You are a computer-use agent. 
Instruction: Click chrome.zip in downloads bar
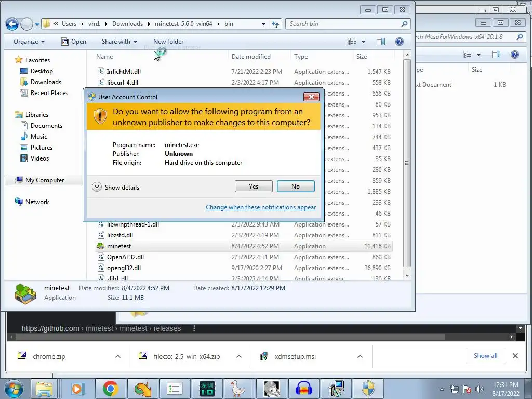tap(49, 356)
